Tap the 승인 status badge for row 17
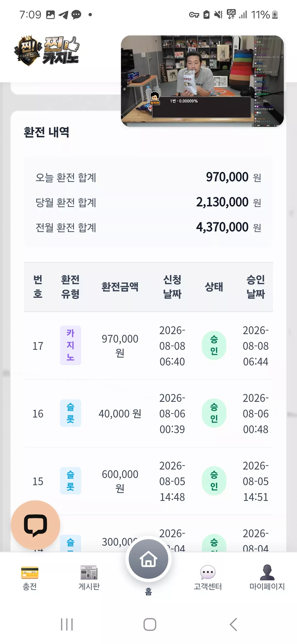297x644 pixels. coord(214,345)
